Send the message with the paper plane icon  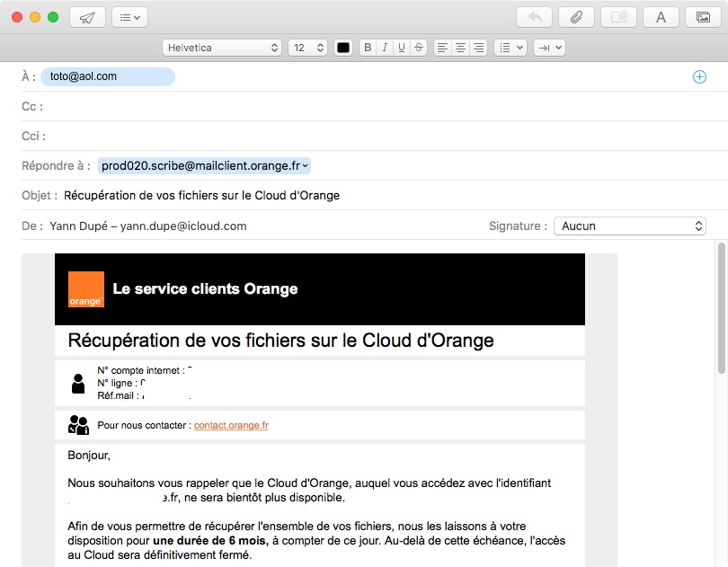(x=87, y=17)
